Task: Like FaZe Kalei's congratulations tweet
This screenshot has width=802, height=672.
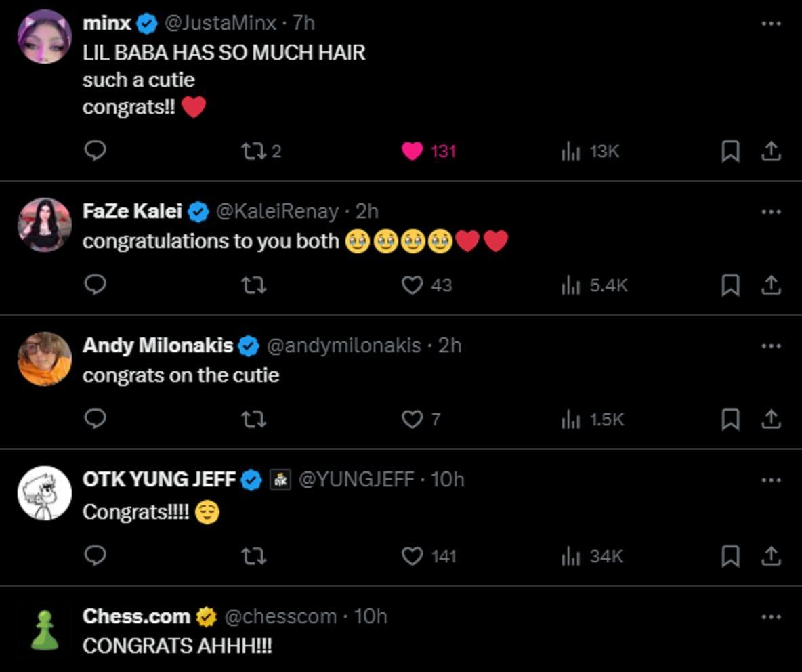Action: coord(413,285)
